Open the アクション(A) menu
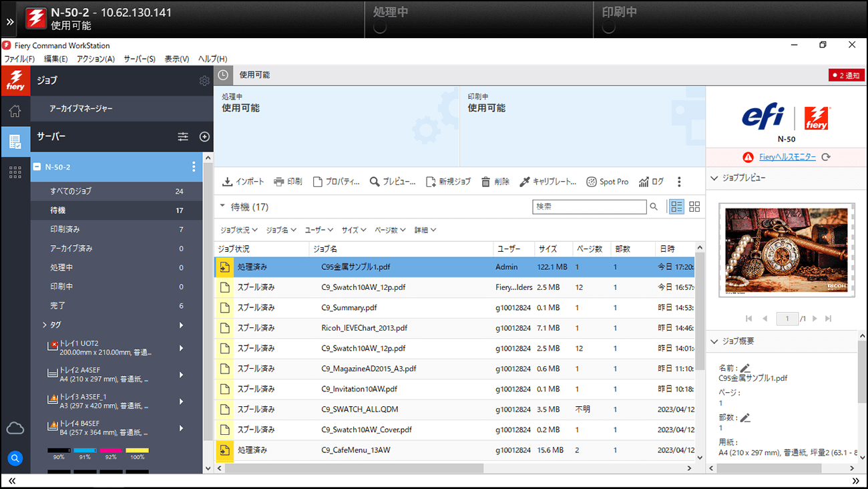This screenshot has height=489, width=868. 95,59
